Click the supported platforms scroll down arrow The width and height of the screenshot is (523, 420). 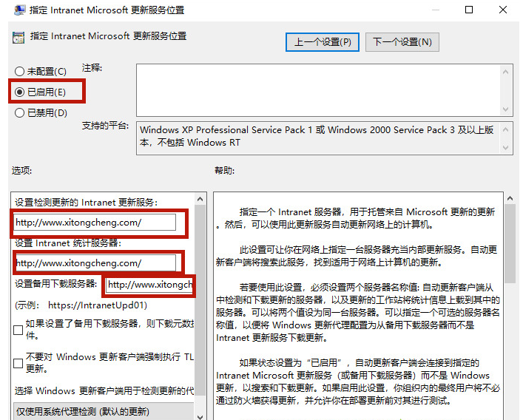coord(505,148)
